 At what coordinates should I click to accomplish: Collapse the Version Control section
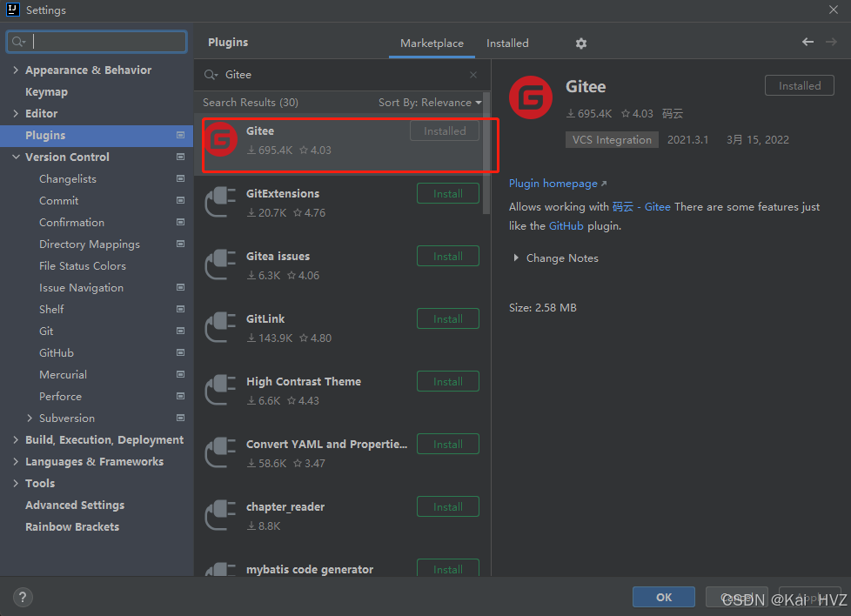(x=16, y=157)
